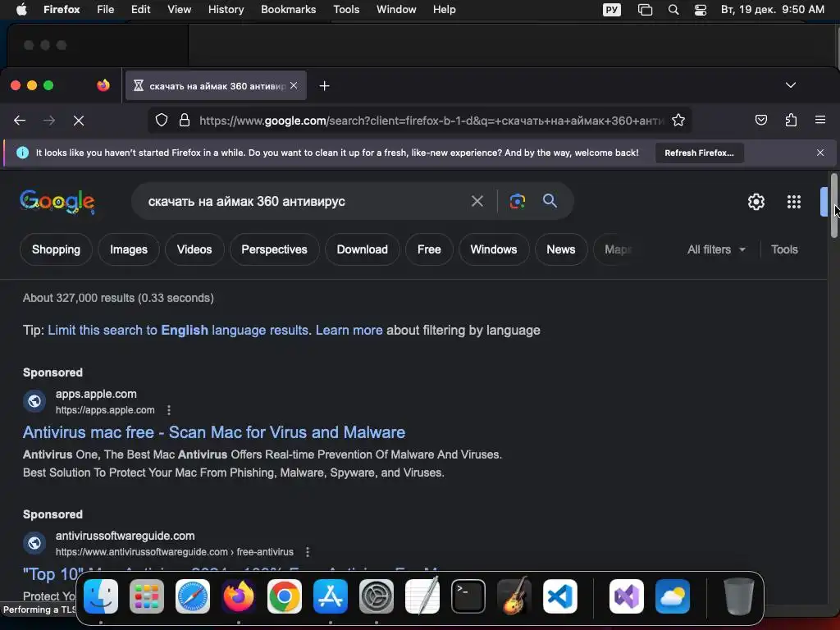This screenshot has width=840, height=630.
Task: Switch to Videos results
Action: (x=194, y=249)
